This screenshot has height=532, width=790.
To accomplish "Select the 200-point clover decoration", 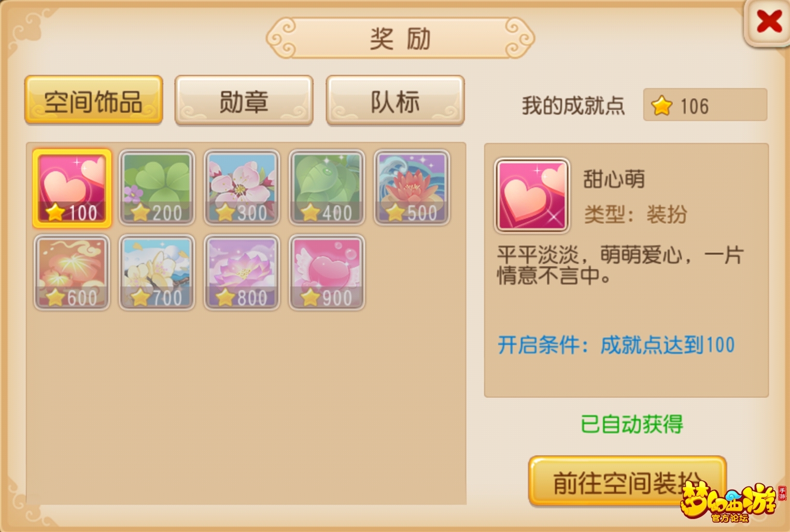I will pos(157,188).
